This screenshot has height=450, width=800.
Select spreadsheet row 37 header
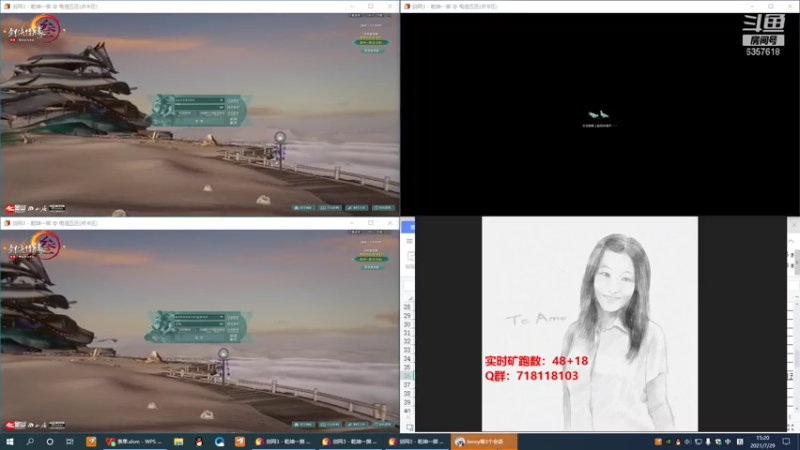[x=407, y=385]
